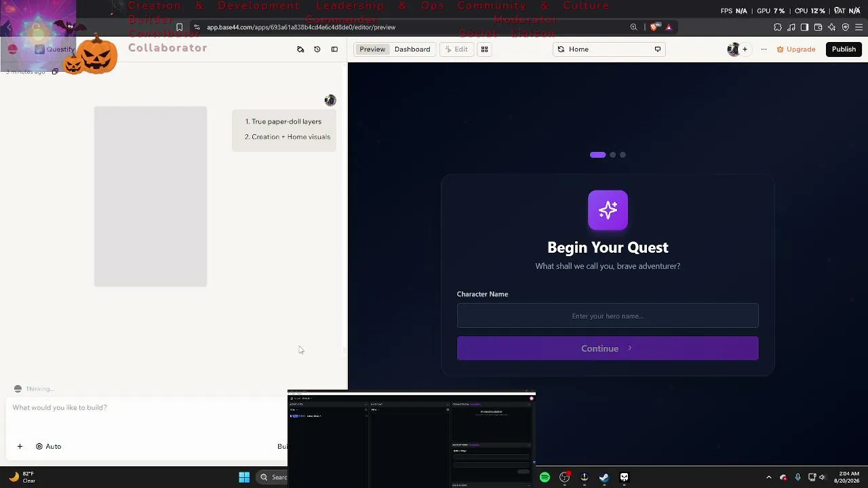868x488 pixels.
Task: Select the second step indicator dot
Action: [612, 155]
